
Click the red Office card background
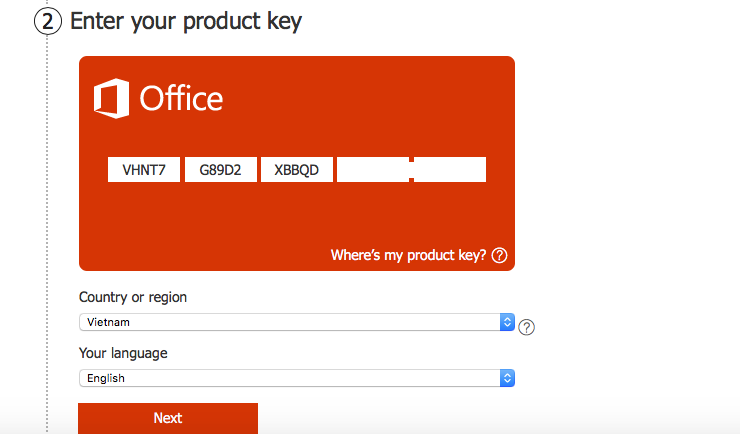tap(297, 217)
